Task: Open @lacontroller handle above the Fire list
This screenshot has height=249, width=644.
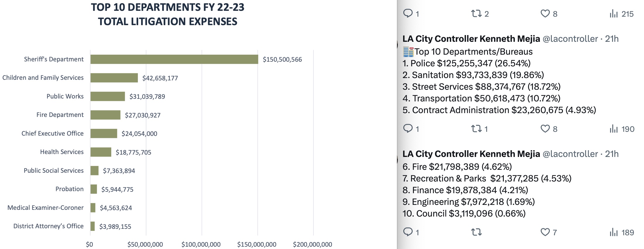Action: click(570, 154)
